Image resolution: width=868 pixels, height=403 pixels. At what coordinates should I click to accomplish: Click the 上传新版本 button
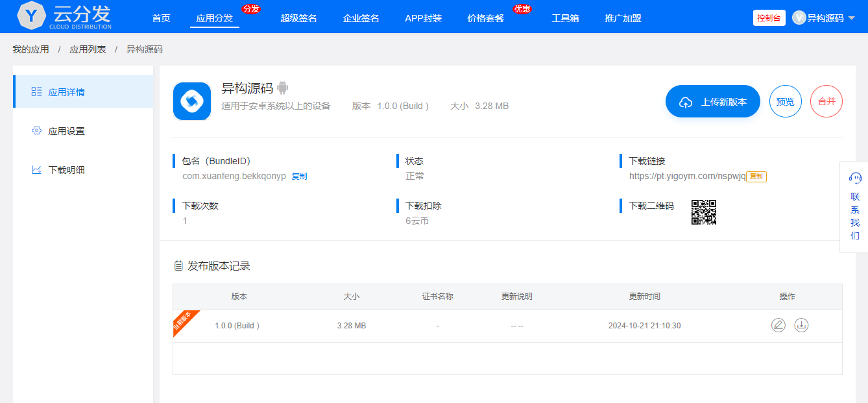click(x=712, y=101)
